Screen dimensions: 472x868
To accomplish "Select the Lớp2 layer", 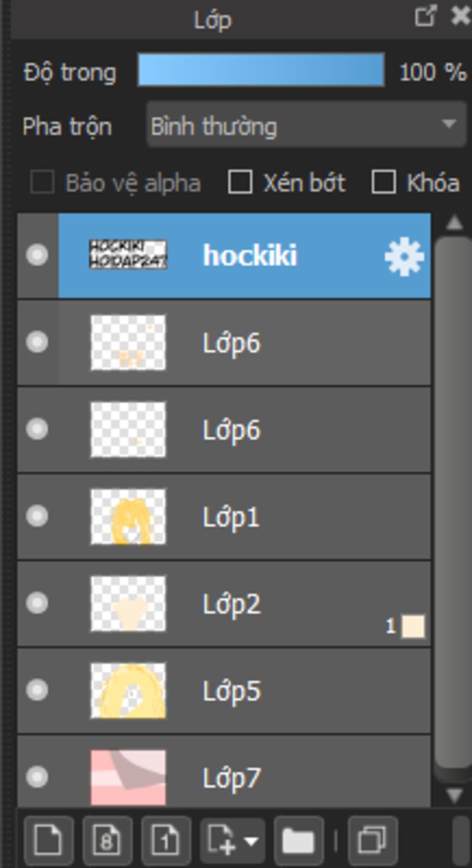I will (x=277, y=603).
